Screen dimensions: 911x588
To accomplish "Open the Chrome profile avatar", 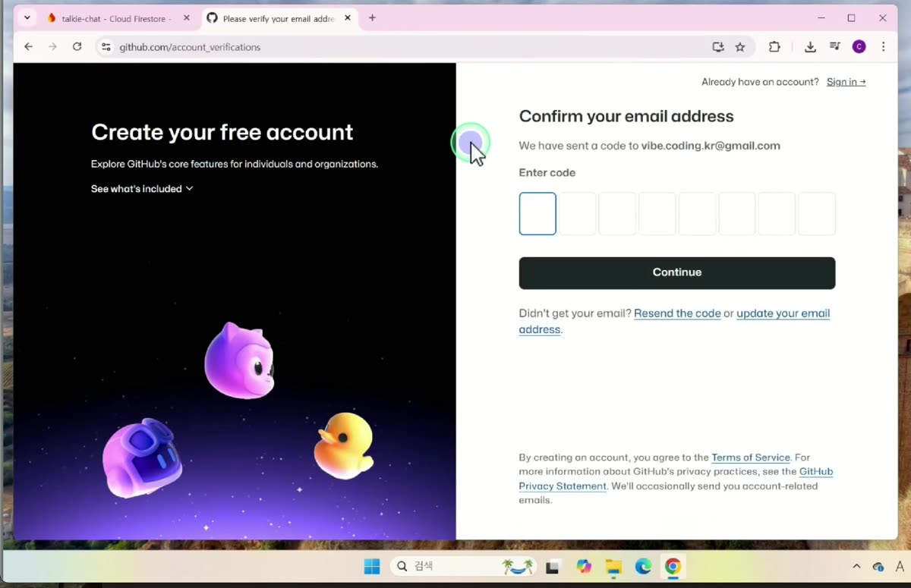I will 859,47.
